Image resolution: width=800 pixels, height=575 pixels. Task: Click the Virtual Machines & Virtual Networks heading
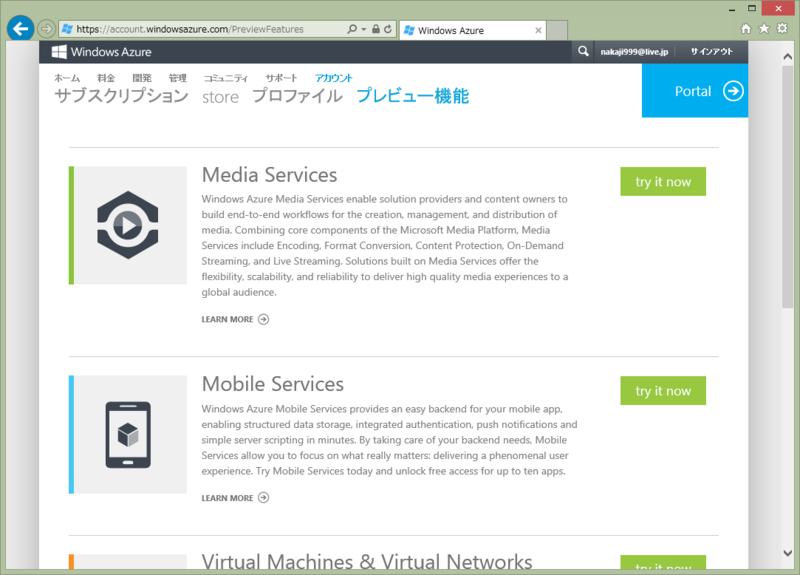click(x=367, y=561)
